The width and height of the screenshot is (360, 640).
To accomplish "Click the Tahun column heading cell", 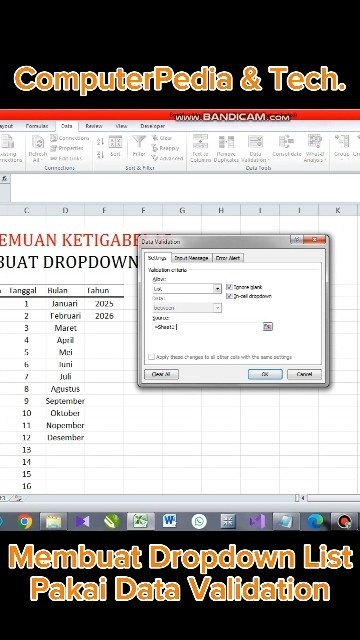I will (x=104, y=290).
